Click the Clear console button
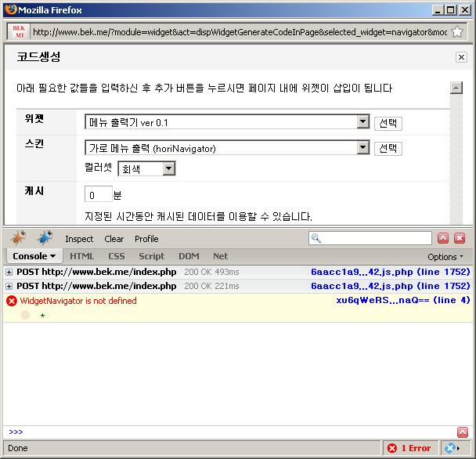 tap(114, 239)
